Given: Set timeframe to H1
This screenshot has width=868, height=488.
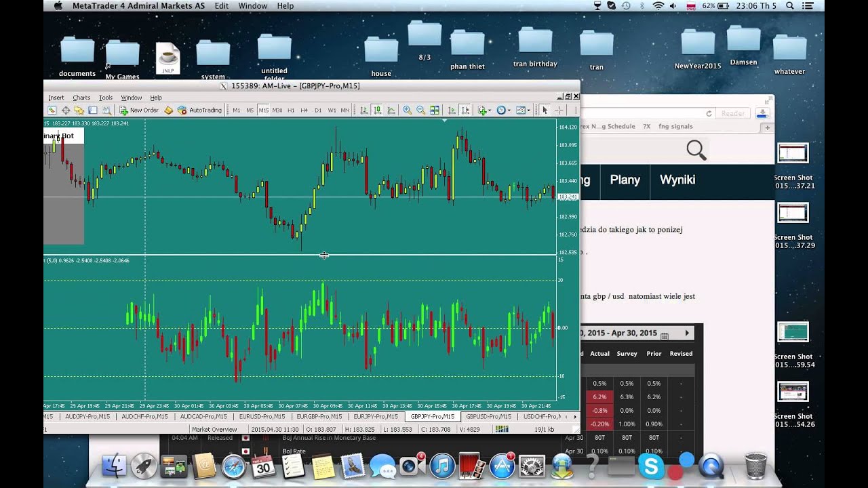Looking at the screenshot, I should click(291, 110).
